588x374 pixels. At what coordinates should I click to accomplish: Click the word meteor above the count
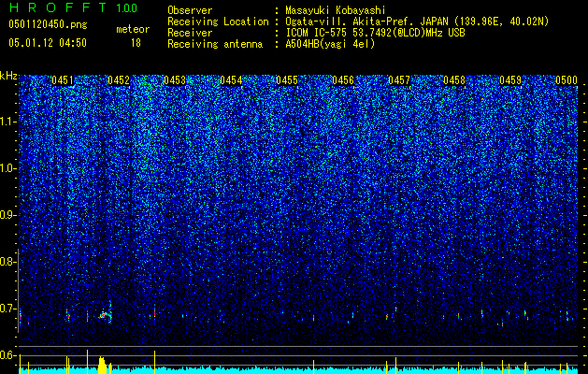pyautogui.click(x=133, y=29)
